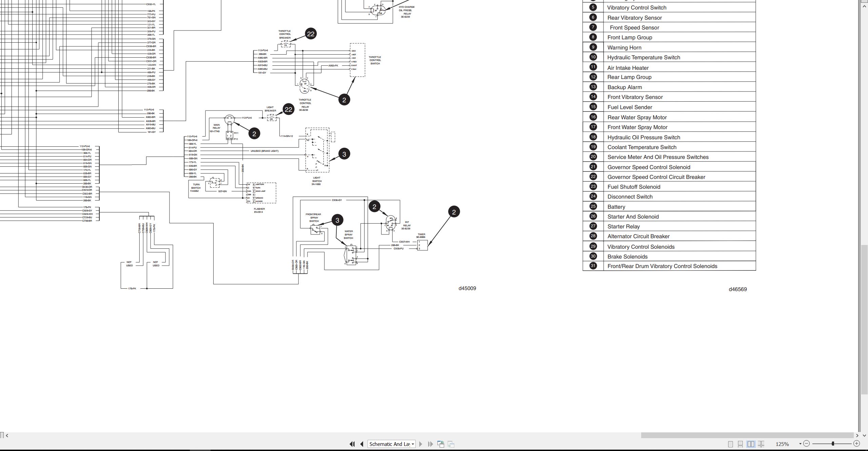Screen dimensions: 868x451
Task: Click the next view icon
Action: [x=451, y=444]
